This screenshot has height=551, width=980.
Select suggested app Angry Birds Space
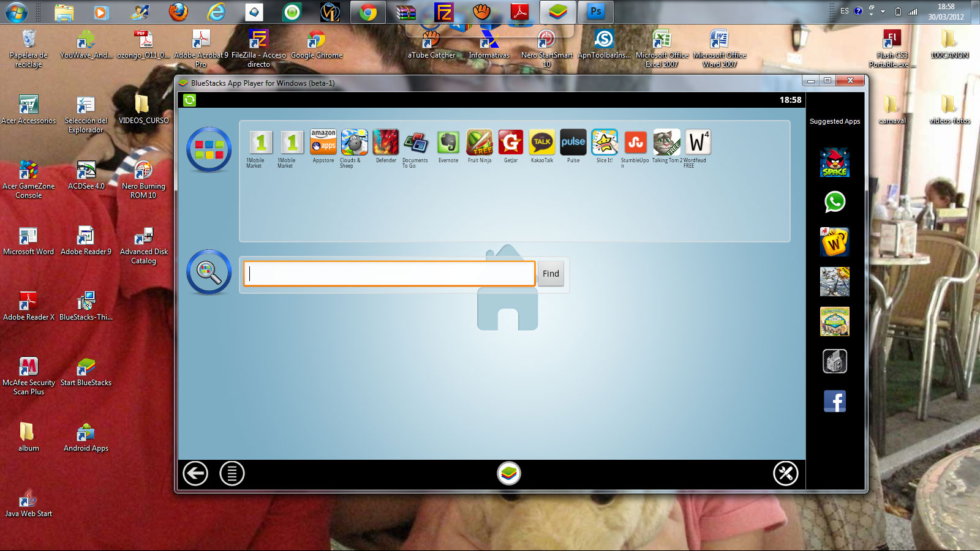835,162
